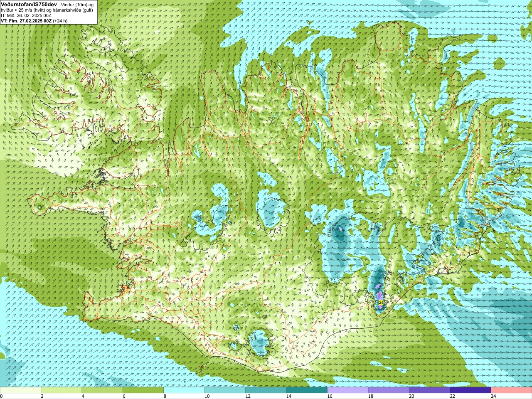This screenshot has width=532, height=399.
Task: Select the 18–20 m/s purple legend swatch
Action: (389, 390)
